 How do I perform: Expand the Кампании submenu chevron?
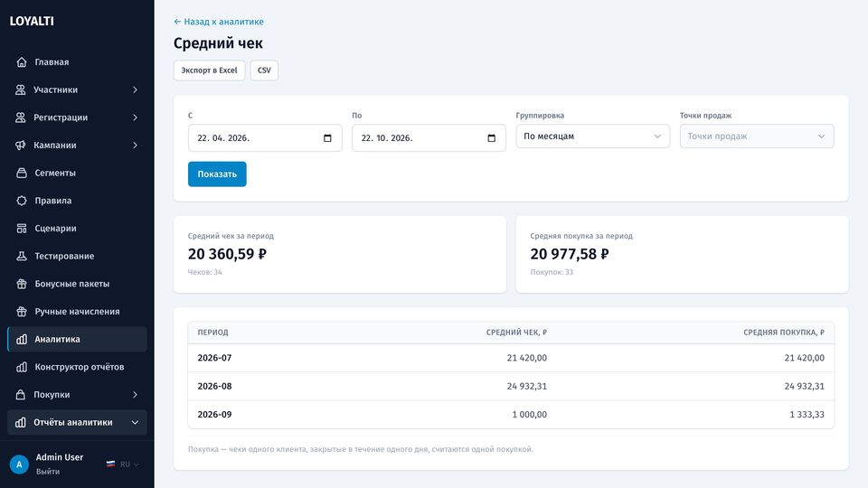[x=135, y=145]
